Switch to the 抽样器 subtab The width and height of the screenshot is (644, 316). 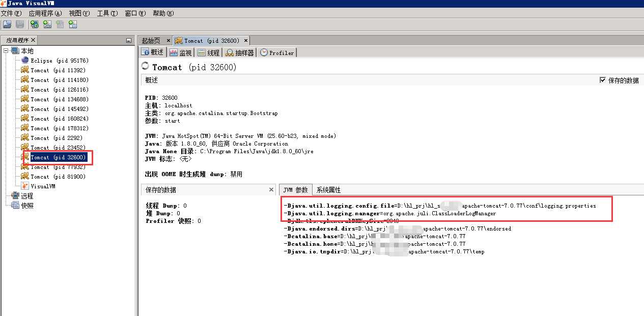(x=240, y=52)
